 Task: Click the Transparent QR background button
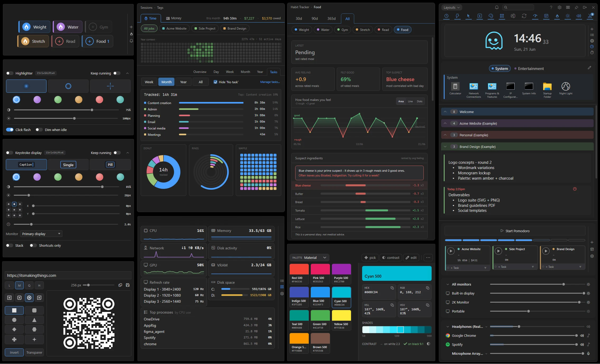coord(34,353)
